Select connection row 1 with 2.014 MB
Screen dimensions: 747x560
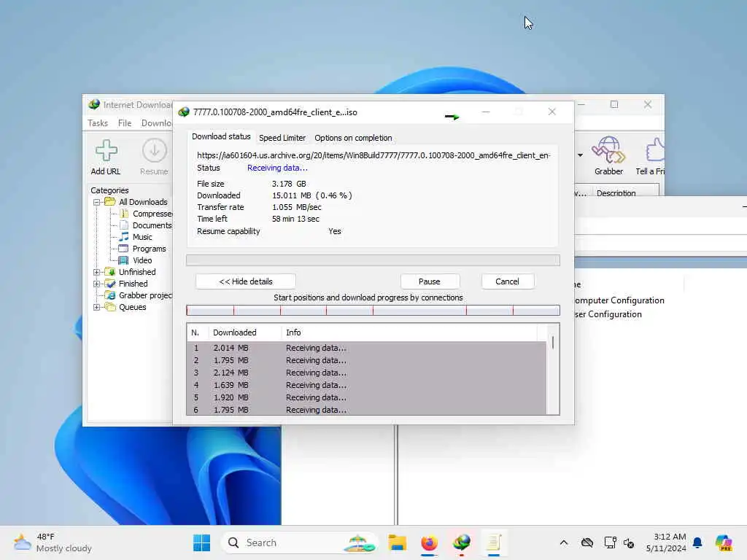tap(366, 348)
